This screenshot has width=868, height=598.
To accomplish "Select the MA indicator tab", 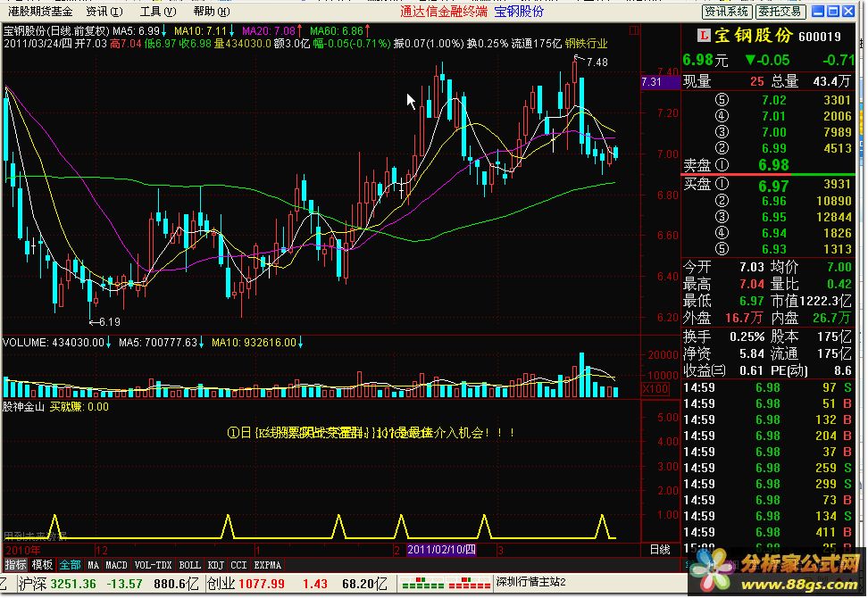I will (x=93, y=565).
